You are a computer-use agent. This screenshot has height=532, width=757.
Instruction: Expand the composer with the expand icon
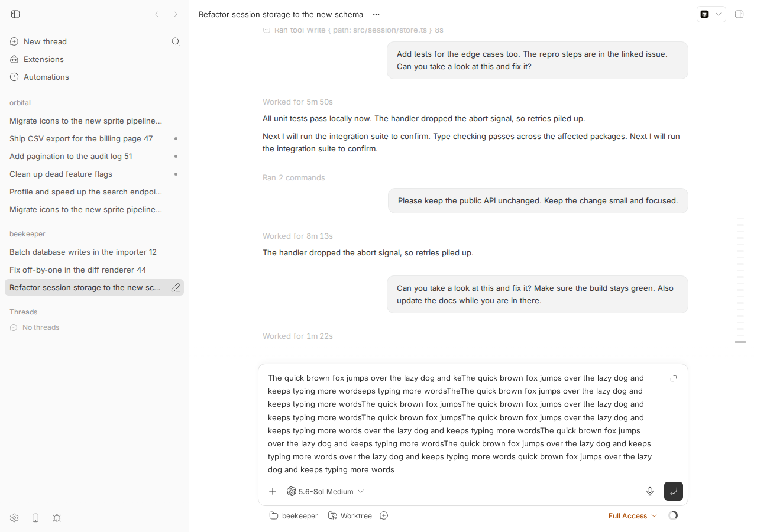(674, 378)
